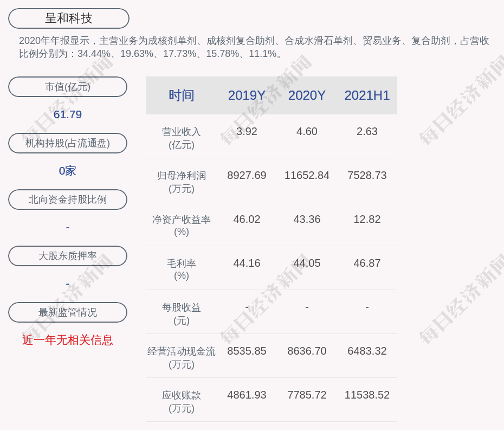Screen dimensions: 504x430
Task: Click the 0家 institutional holdings value
Action: click(x=68, y=171)
